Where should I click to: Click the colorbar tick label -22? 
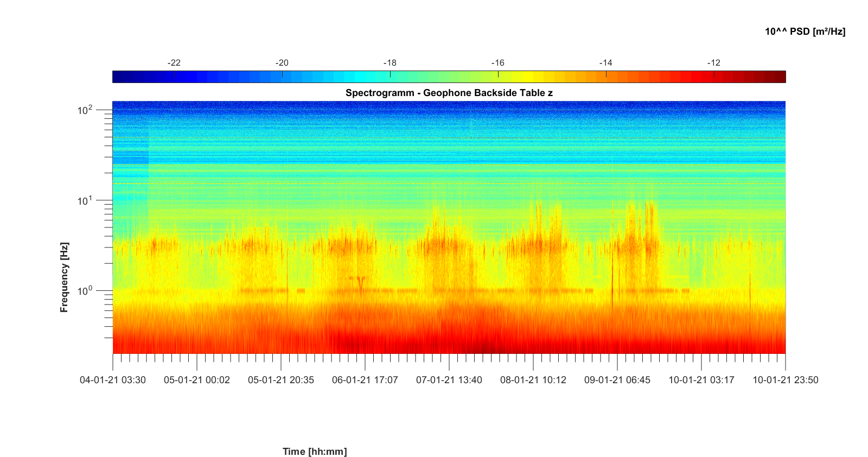pyautogui.click(x=174, y=63)
